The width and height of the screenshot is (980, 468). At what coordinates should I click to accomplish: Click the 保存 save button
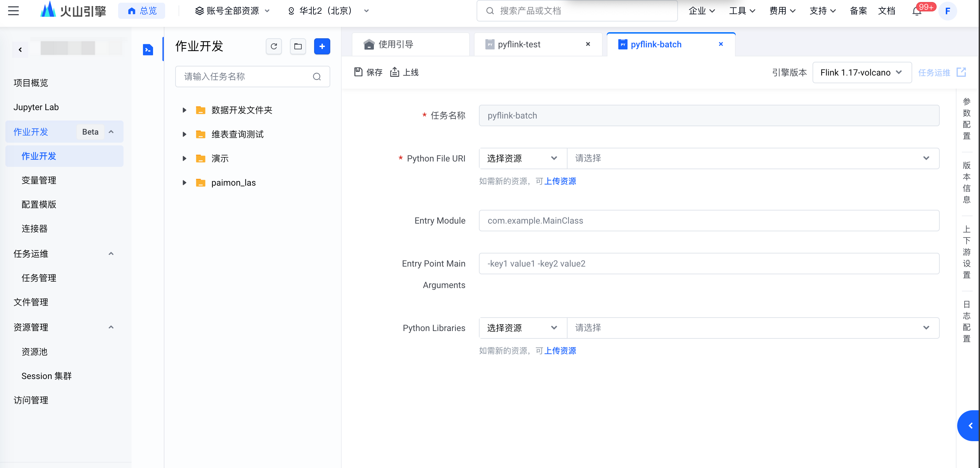click(x=368, y=72)
